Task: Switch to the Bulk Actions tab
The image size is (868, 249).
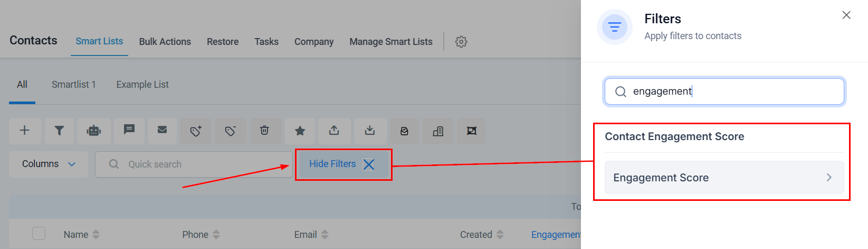Action: (165, 42)
